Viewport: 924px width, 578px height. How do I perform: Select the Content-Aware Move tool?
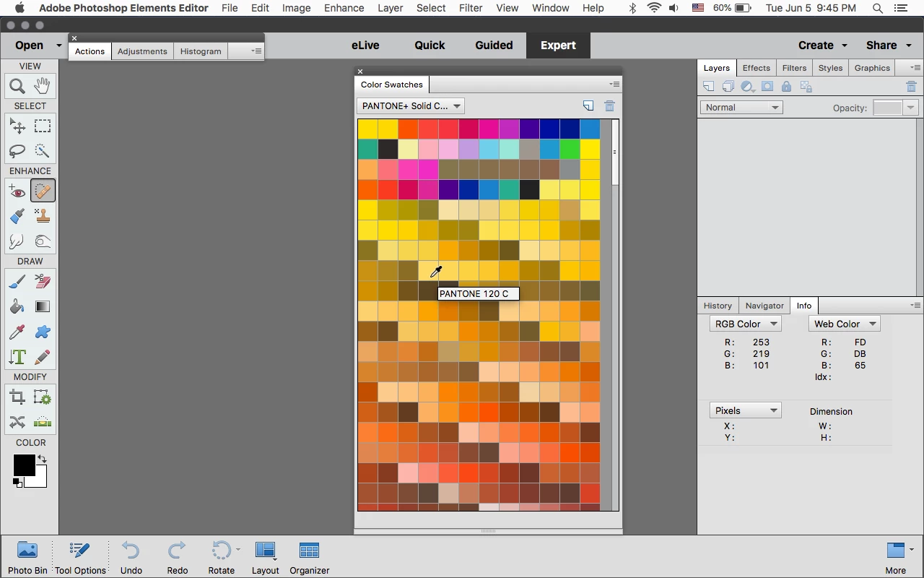tap(17, 422)
